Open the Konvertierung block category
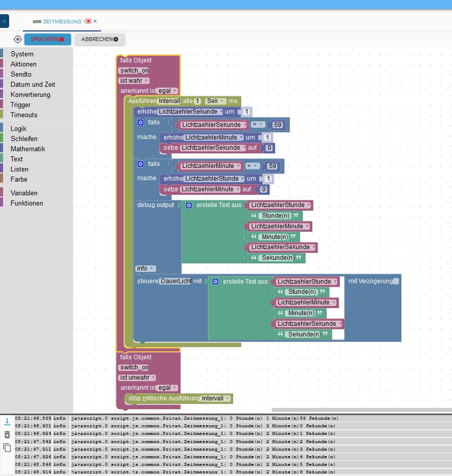This screenshot has width=452, height=476. click(x=30, y=94)
